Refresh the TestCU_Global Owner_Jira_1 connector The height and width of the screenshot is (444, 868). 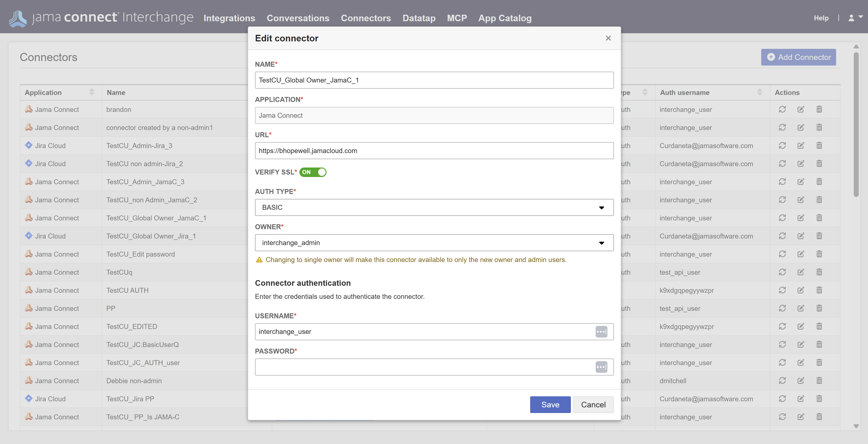click(x=782, y=236)
